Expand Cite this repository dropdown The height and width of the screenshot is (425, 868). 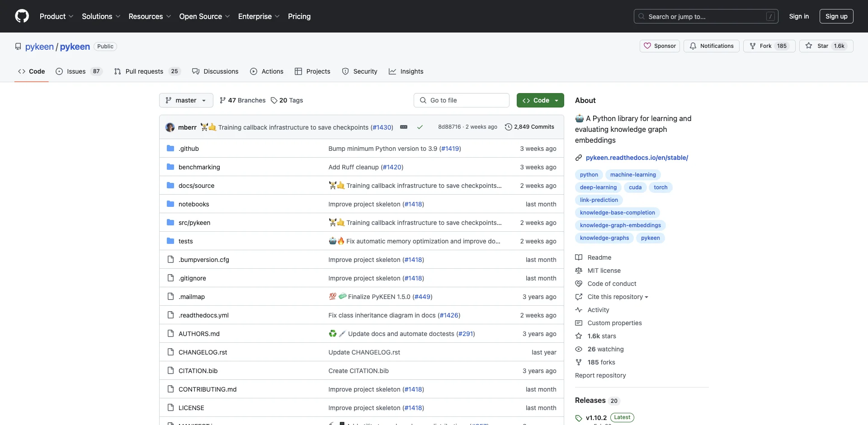pyautogui.click(x=618, y=297)
